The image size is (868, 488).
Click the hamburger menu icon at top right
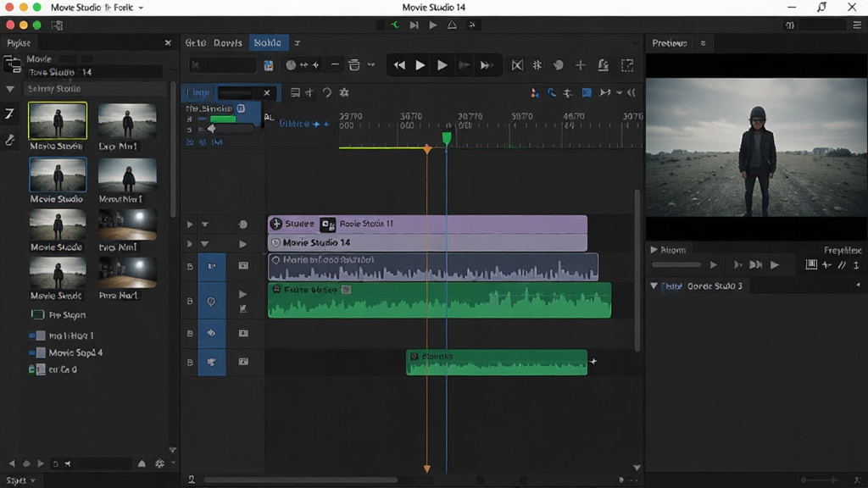coord(857,25)
